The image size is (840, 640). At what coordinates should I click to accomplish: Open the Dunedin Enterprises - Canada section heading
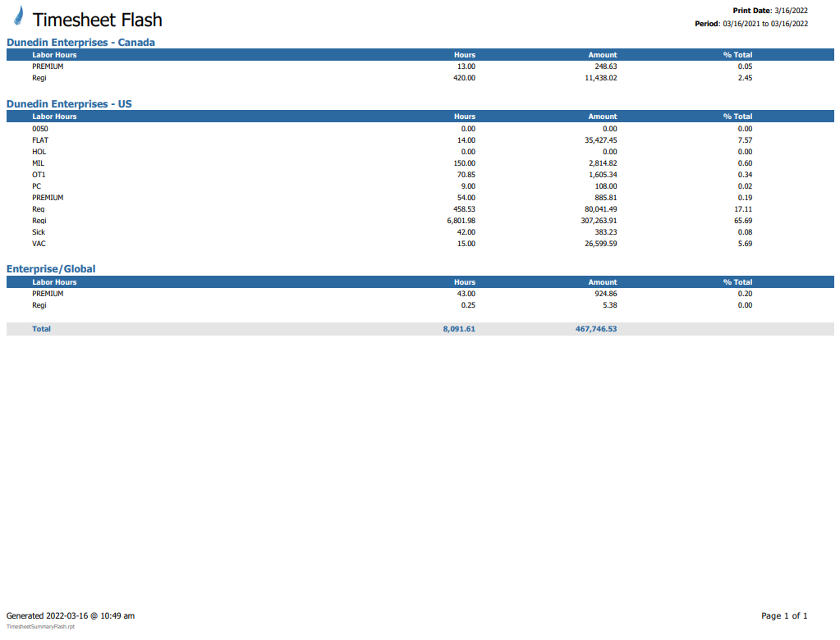[80, 42]
